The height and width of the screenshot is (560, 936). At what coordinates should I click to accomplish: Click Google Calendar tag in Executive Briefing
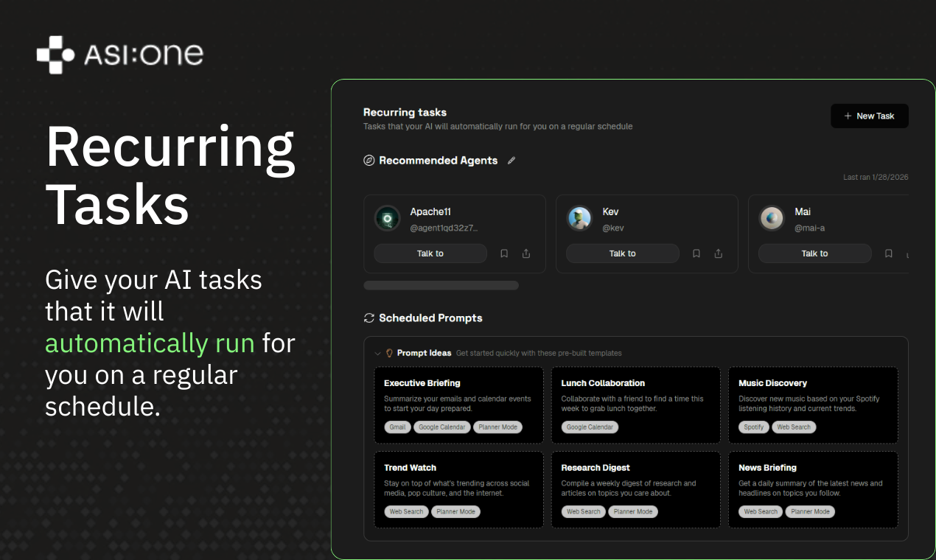[x=441, y=427]
